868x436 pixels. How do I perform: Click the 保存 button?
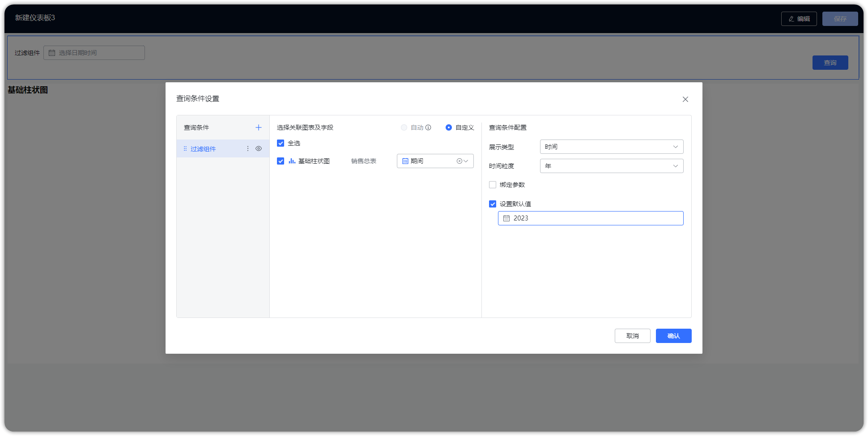coord(840,19)
